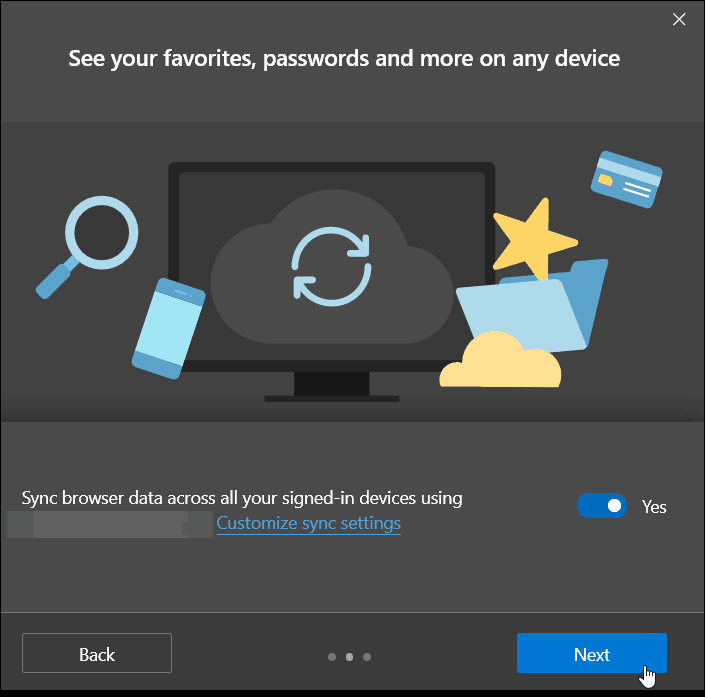Click the dialog heading about favorites and passwords
Screen dimensions: 705x697
point(344,59)
